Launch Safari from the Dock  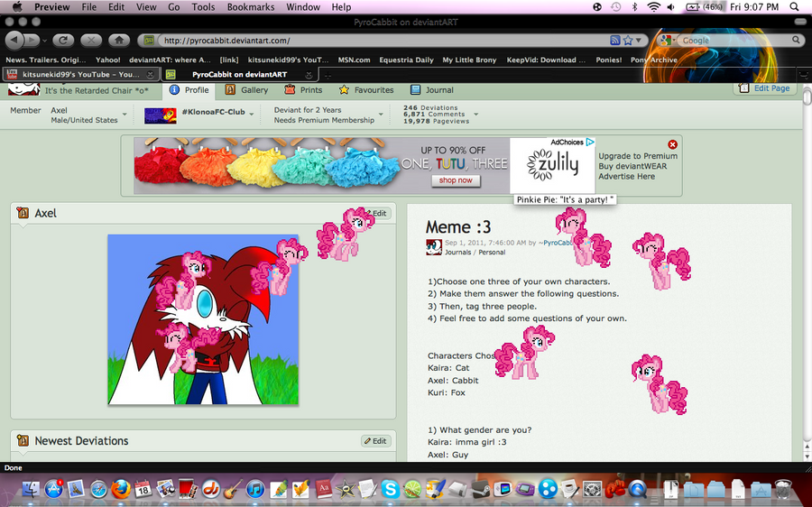tap(98, 488)
